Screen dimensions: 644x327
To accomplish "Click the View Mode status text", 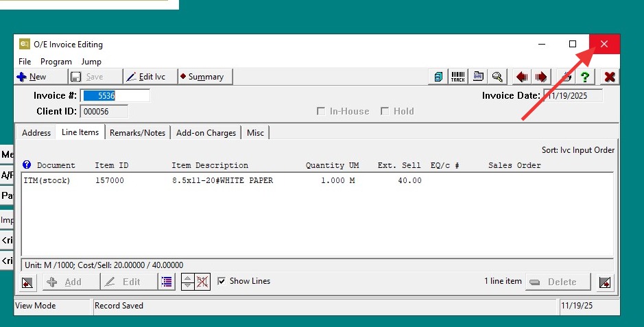I will [x=36, y=306].
